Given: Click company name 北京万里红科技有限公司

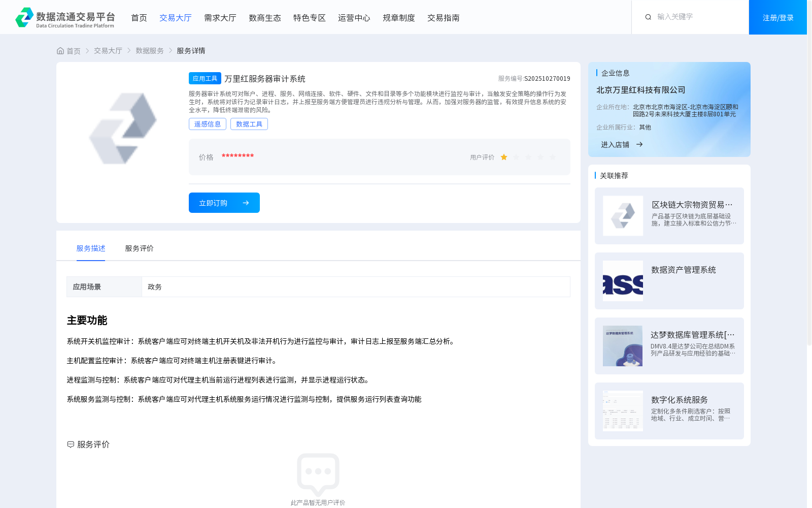Looking at the screenshot, I should pos(641,90).
